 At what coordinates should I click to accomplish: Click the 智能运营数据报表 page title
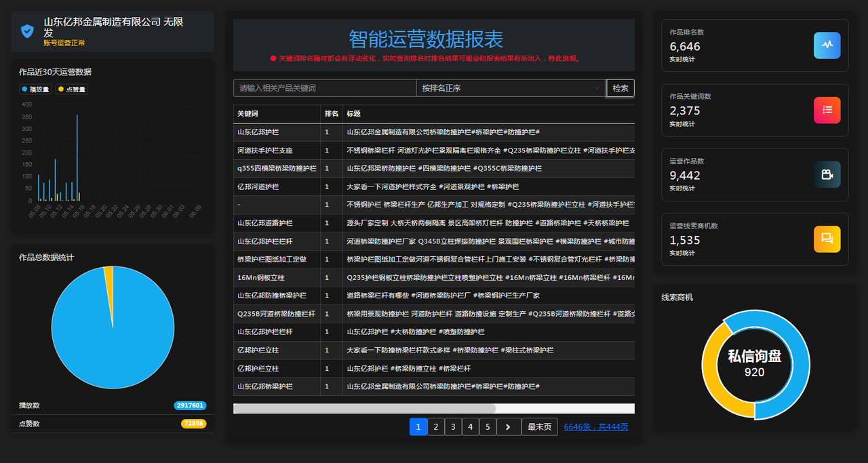[427, 39]
